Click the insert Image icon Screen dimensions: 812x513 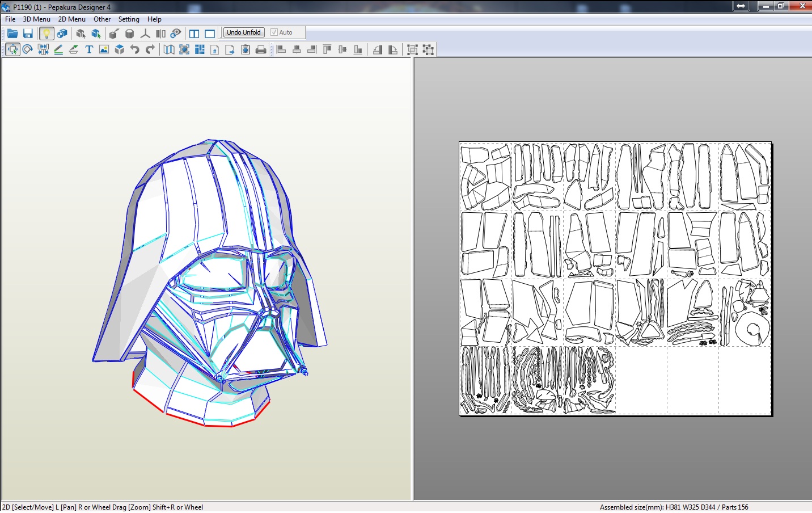[x=104, y=49]
